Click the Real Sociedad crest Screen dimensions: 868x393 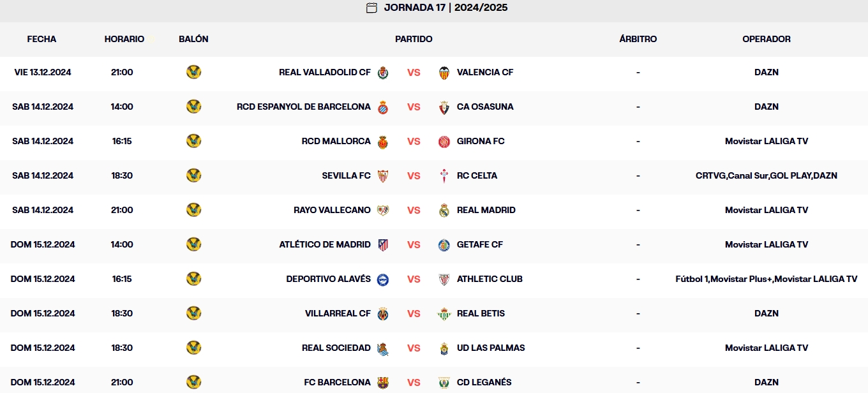pos(383,348)
